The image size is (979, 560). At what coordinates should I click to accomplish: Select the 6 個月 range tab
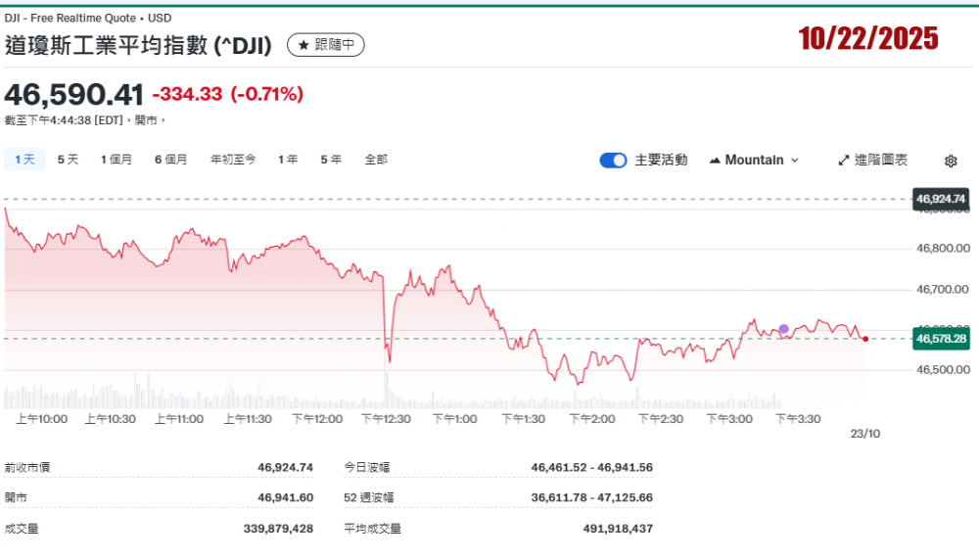[x=170, y=160]
